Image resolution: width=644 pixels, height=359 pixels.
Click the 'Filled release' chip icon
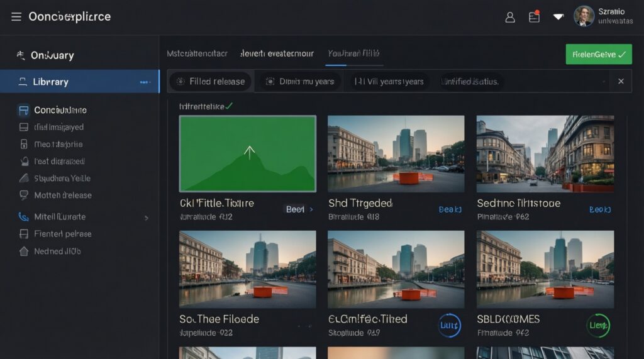coord(180,81)
